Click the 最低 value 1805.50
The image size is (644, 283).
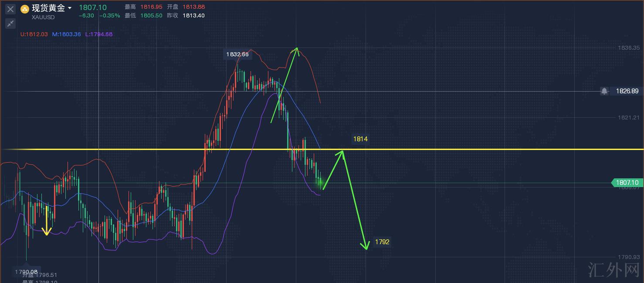[x=150, y=15]
